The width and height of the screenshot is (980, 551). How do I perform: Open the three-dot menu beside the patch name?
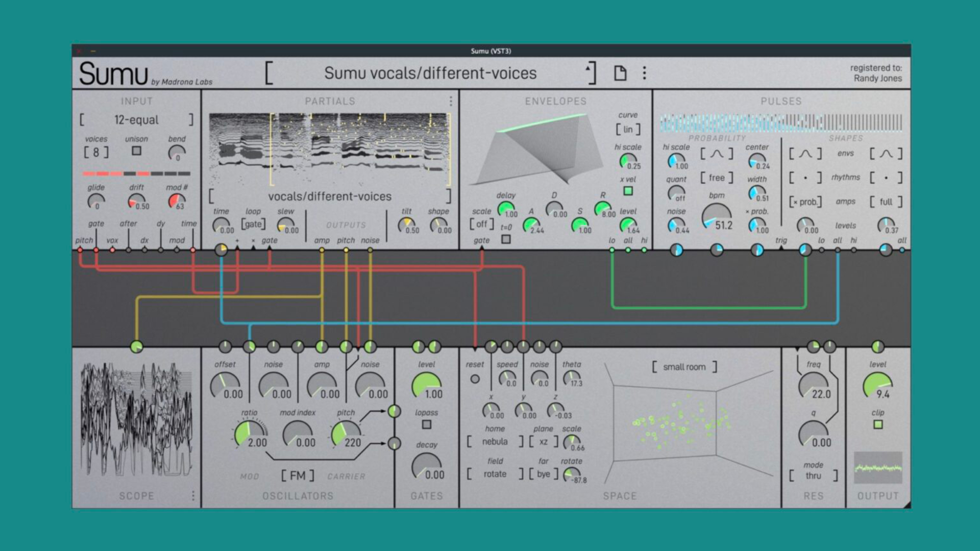(644, 73)
